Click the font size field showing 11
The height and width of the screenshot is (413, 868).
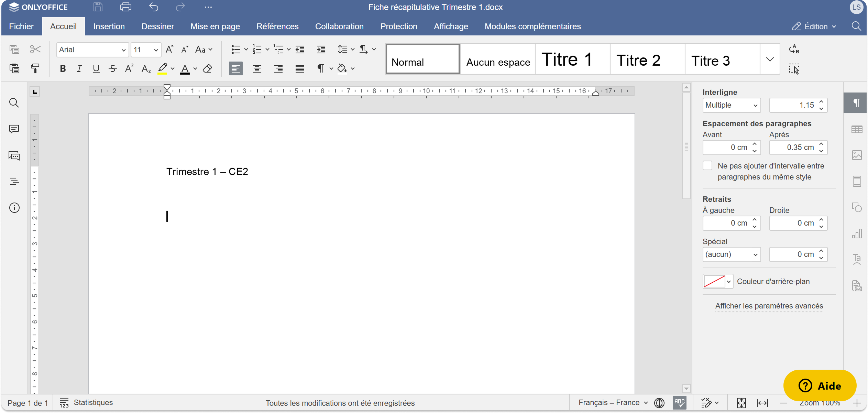[x=141, y=50]
